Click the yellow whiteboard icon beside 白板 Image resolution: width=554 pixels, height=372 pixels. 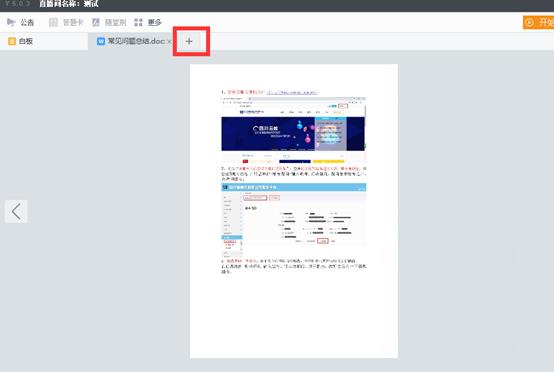(x=12, y=41)
